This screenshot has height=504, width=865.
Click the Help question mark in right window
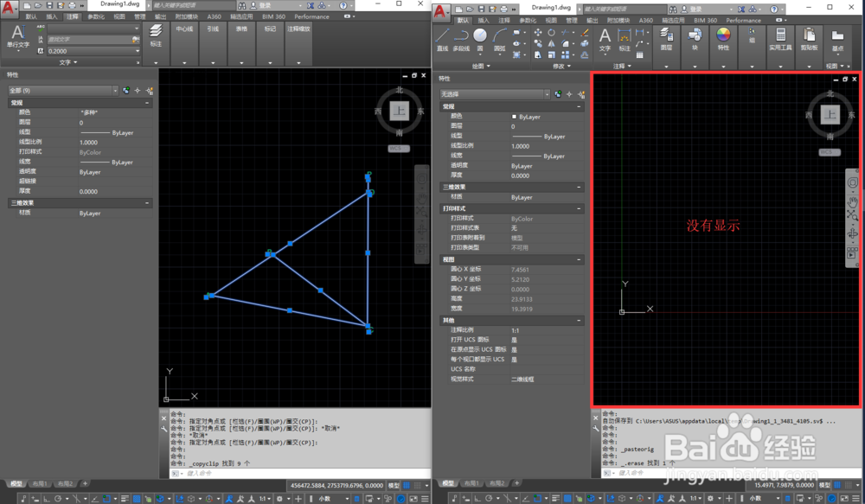(x=774, y=10)
